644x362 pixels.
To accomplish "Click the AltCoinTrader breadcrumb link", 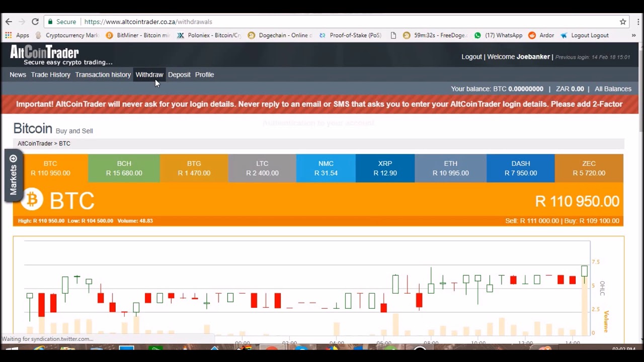I will coord(35,143).
